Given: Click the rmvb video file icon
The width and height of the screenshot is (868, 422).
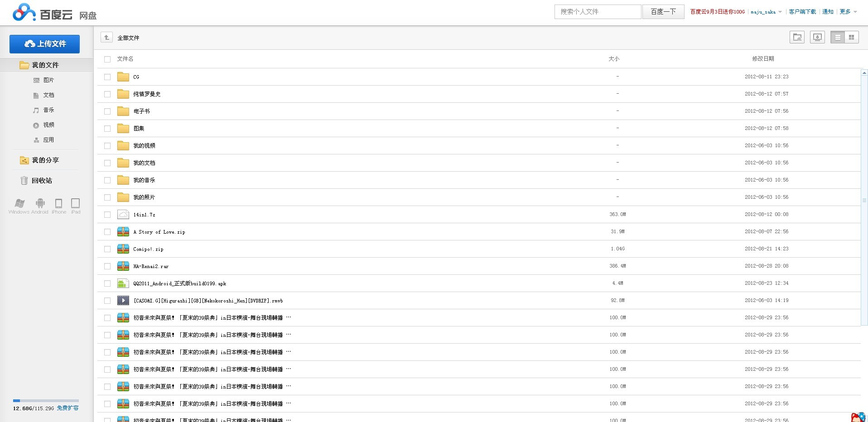Looking at the screenshot, I should (x=123, y=301).
